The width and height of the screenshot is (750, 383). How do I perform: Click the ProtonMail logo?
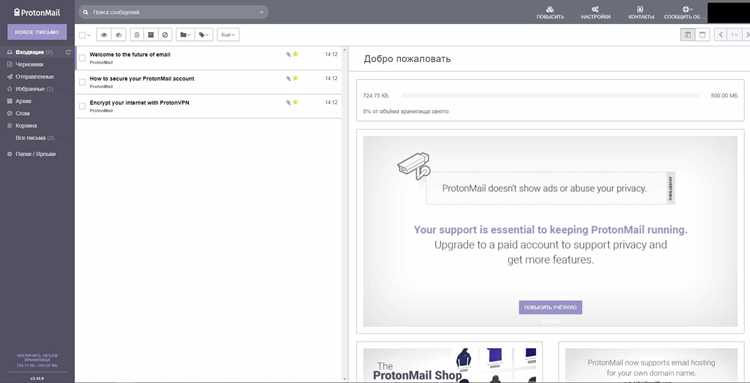(x=37, y=12)
